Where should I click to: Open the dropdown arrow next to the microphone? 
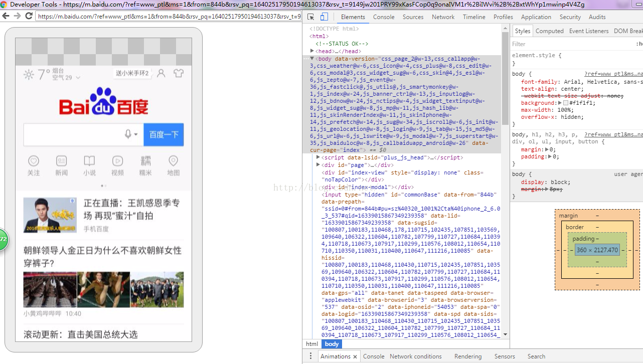point(136,135)
